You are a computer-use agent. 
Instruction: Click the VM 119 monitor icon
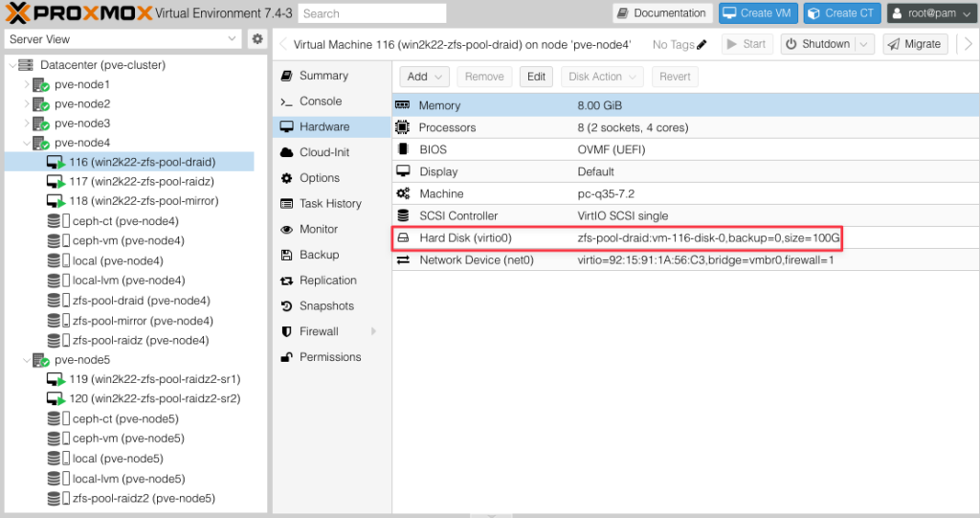[56, 379]
